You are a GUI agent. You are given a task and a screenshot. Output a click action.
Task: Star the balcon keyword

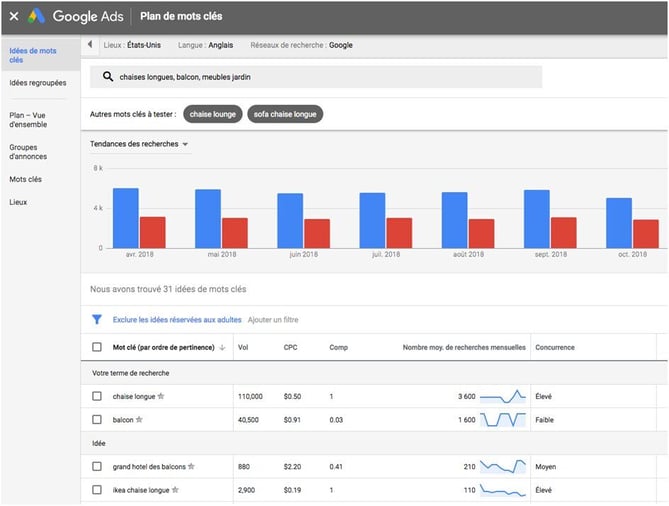pos(139,420)
